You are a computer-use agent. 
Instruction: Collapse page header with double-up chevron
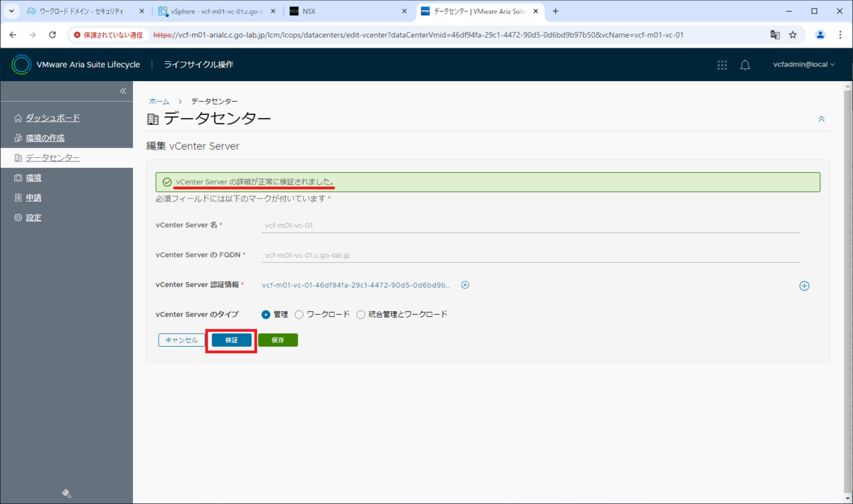pyautogui.click(x=822, y=119)
